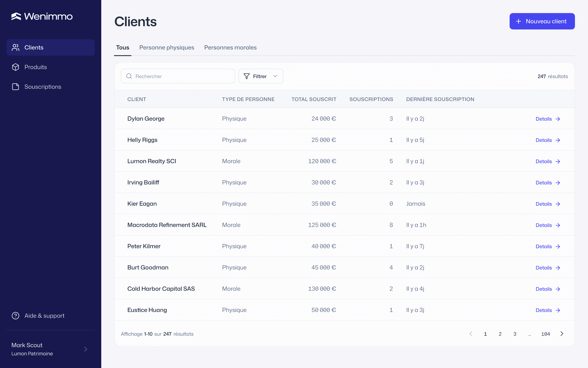Click the 120 000 € amount
Image resolution: width=588 pixels, height=368 pixels.
[x=322, y=161]
